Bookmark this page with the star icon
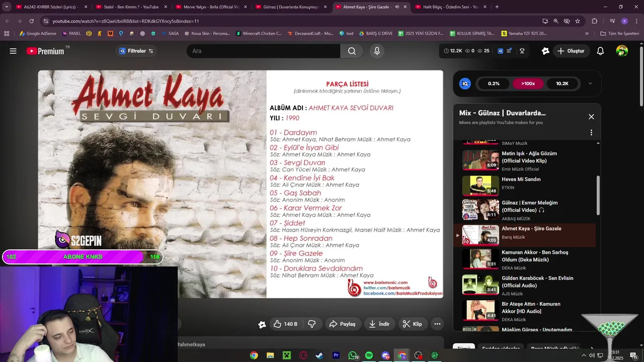 point(578,21)
